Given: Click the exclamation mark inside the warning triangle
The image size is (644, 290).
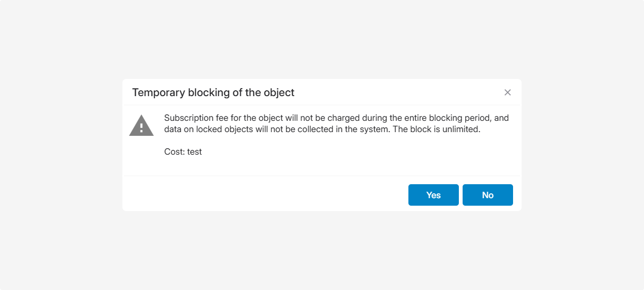Looking at the screenshot, I should [142, 127].
